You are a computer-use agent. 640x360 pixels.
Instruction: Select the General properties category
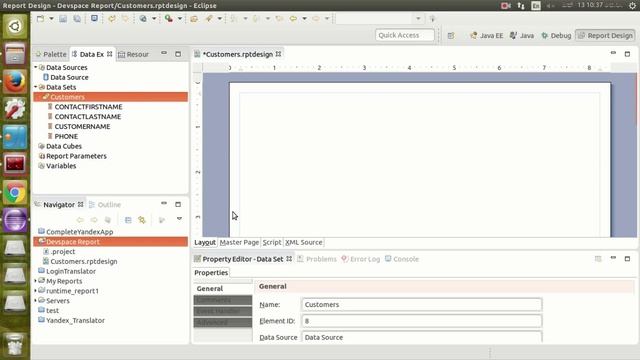223,289
